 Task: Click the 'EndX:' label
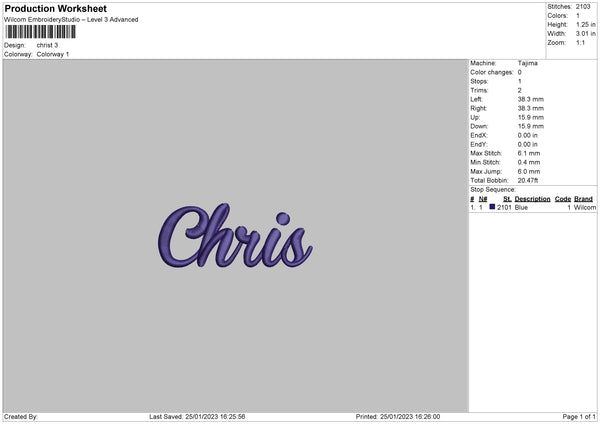click(x=479, y=135)
